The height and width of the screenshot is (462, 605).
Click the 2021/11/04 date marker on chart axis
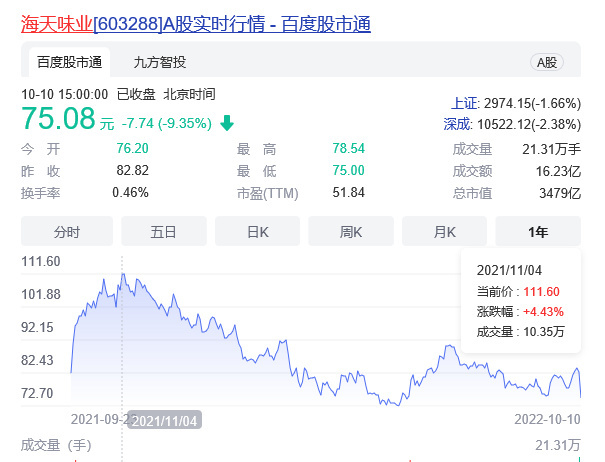click(x=165, y=419)
